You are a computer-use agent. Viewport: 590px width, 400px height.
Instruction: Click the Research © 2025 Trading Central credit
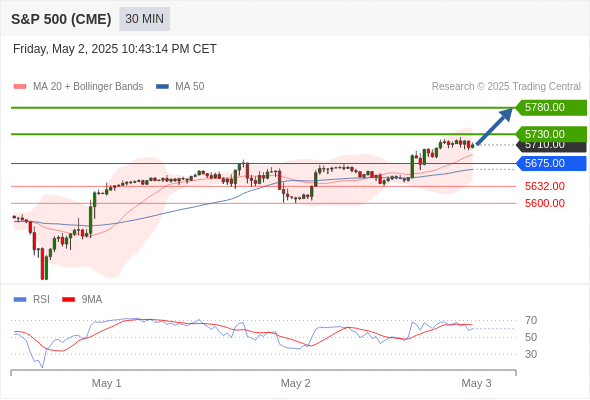[506, 87]
